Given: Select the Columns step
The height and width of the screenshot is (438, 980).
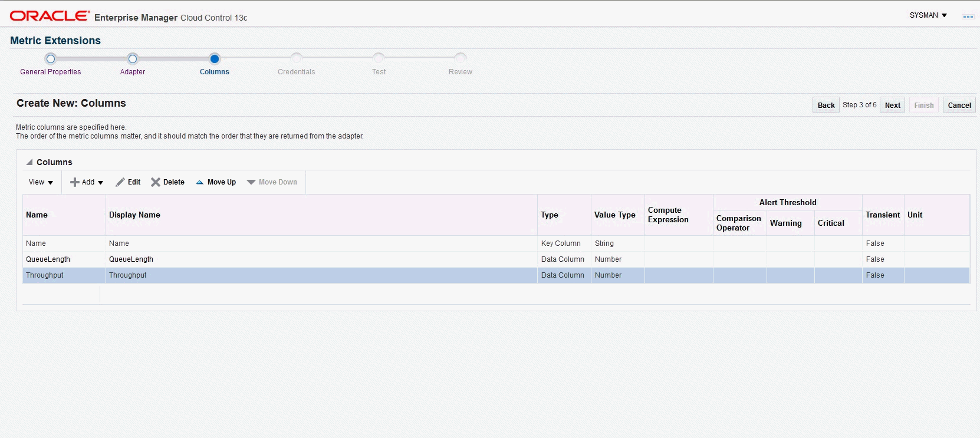Looking at the screenshot, I should click(x=215, y=72).
